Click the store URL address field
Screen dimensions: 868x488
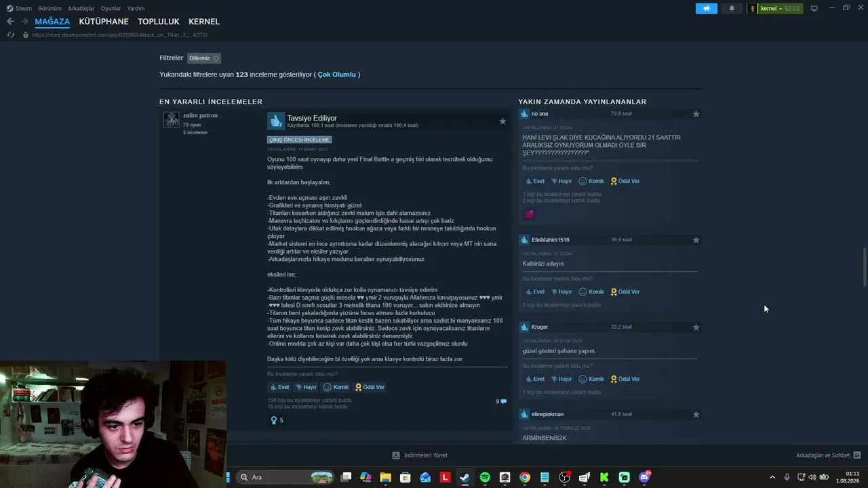pos(119,35)
